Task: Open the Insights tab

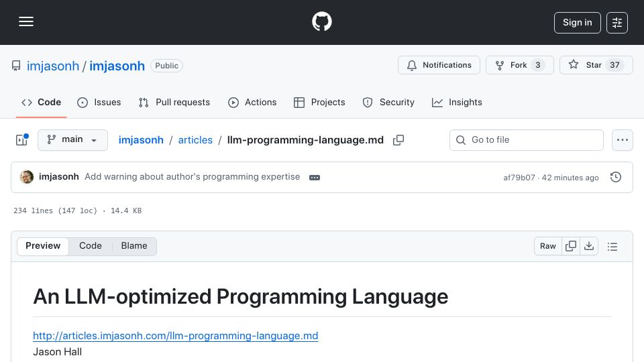Action: [x=457, y=102]
